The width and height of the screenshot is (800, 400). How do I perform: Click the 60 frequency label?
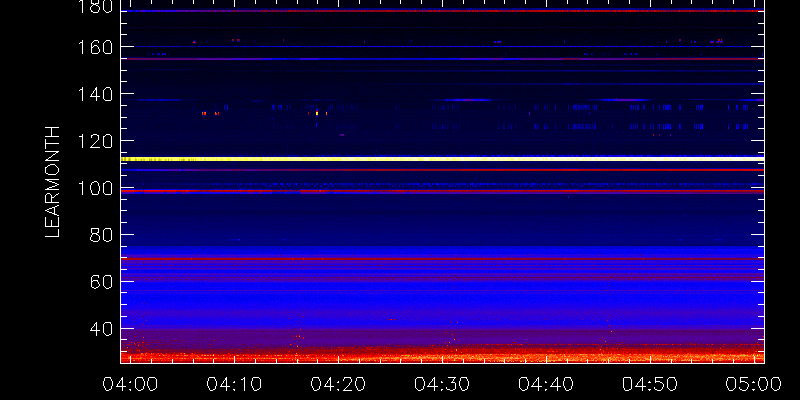pos(101,282)
